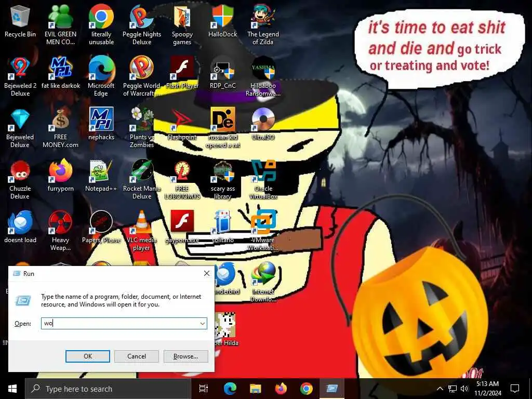532x399 pixels.
Task: Launch Edge from the taskbar
Action: [x=230, y=389]
